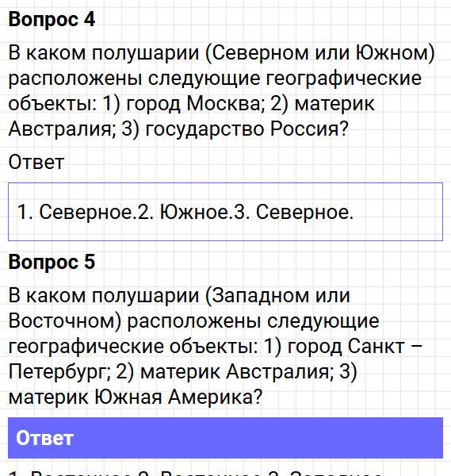
Task: Click the word Восточном in question 5
Action: [65, 321]
